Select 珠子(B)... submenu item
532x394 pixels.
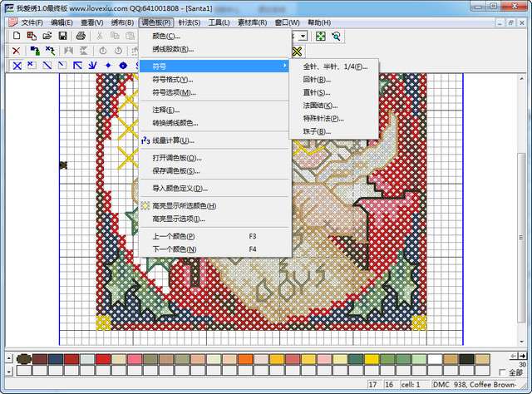[x=334, y=131]
